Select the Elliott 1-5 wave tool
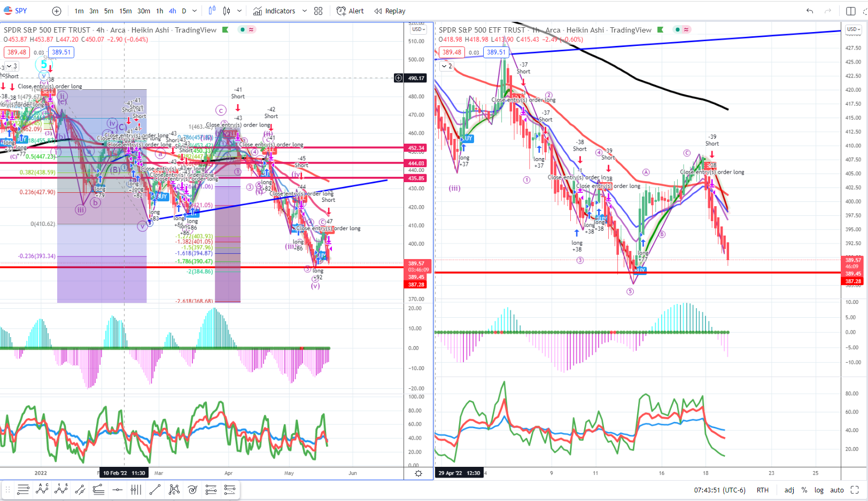This screenshot has height=501, width=868. (61, 489)
